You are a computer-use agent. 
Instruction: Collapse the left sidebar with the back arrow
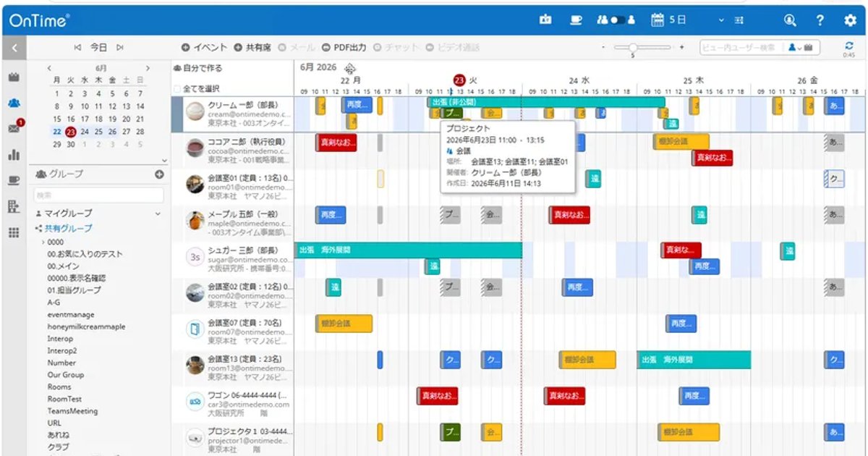click(x=14, y=48)
